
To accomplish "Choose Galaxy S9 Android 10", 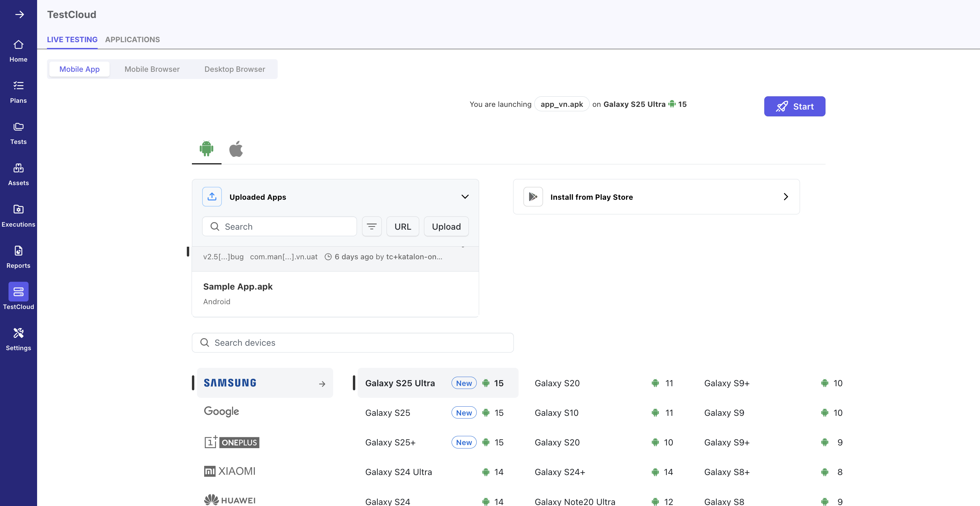I will point(777,412).
